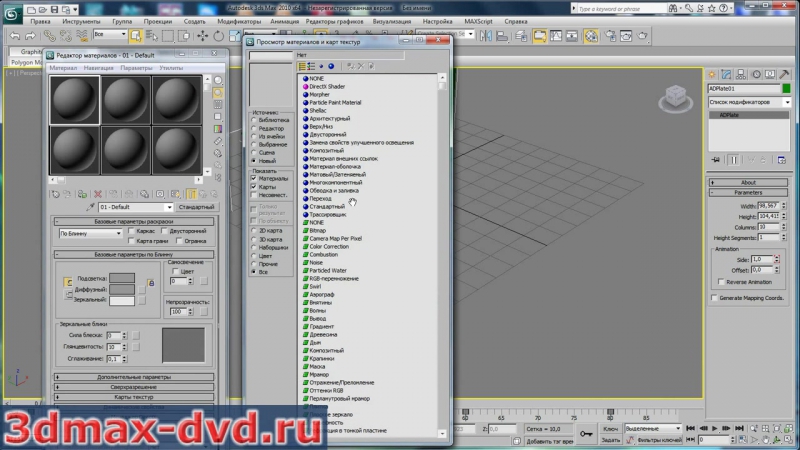Select the Редактор source radio button
The height and width of the screenshot is (450, 800).
(254, 129)
